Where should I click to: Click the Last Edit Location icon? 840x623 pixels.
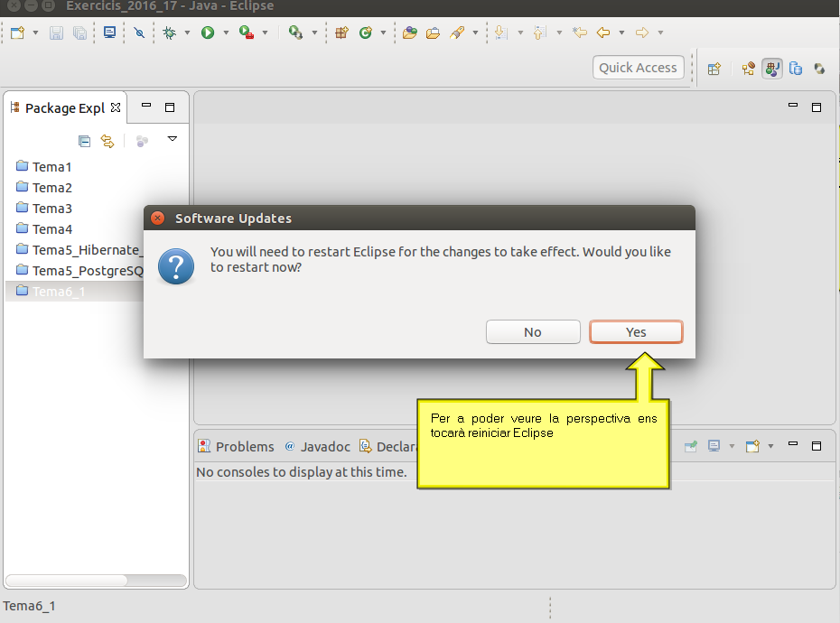[580, 33]
